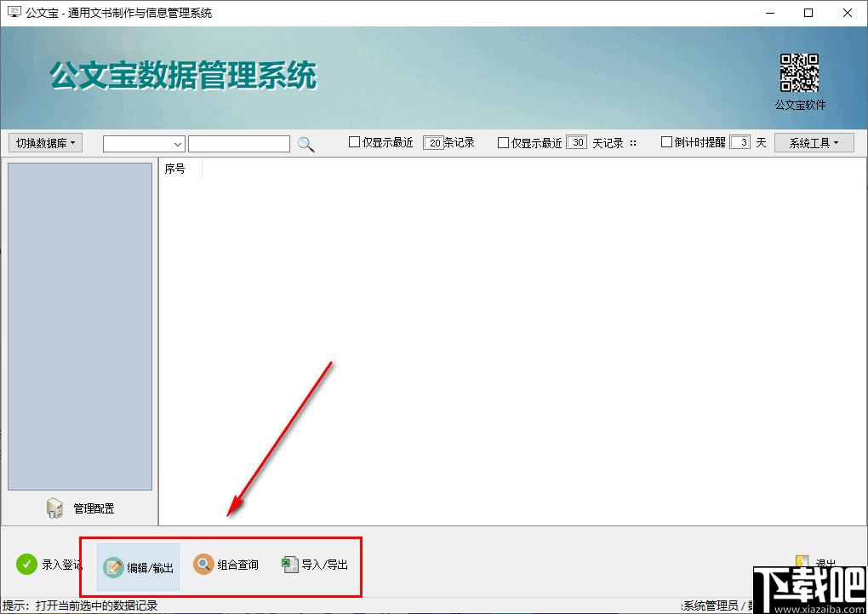Open the 系统工具 dropdown menu
The height and width of the screenshot is (614, 868).
click(814, 143)
